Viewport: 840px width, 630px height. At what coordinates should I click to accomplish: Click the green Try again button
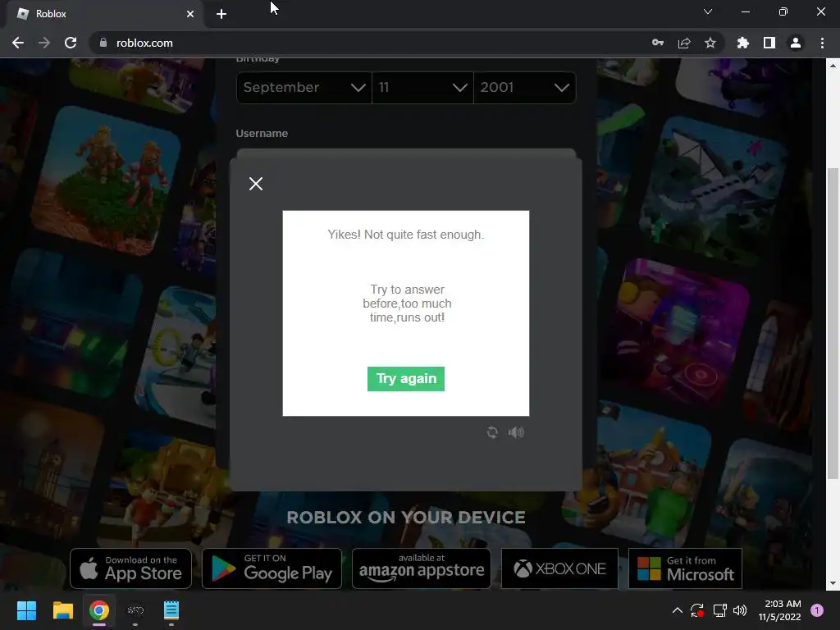405,379
